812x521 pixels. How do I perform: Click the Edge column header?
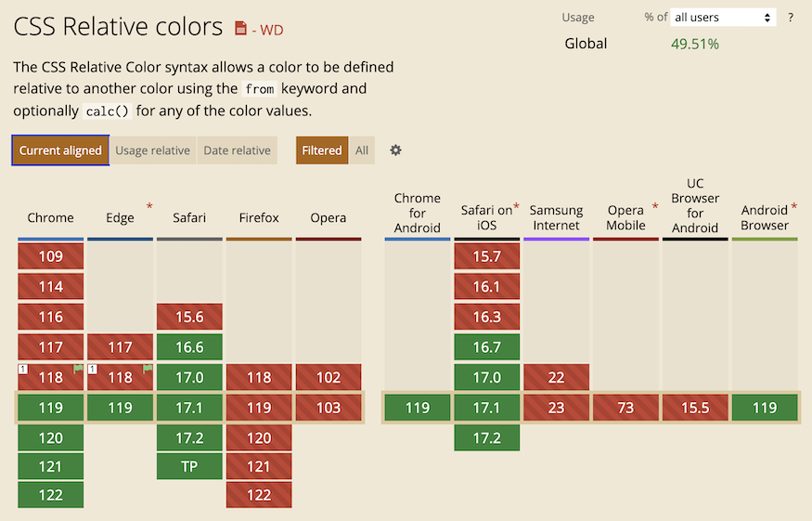(x=120, y=217)
